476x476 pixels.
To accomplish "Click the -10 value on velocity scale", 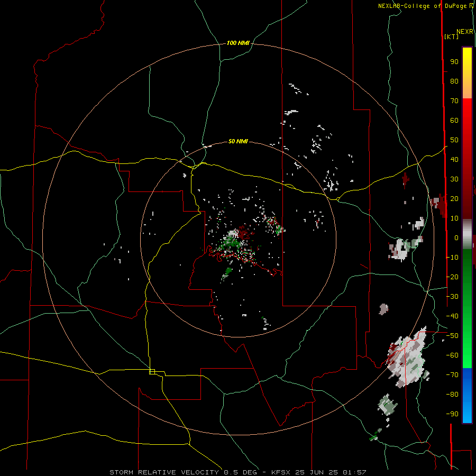I will pyautogui.click(x=452, y=258).
